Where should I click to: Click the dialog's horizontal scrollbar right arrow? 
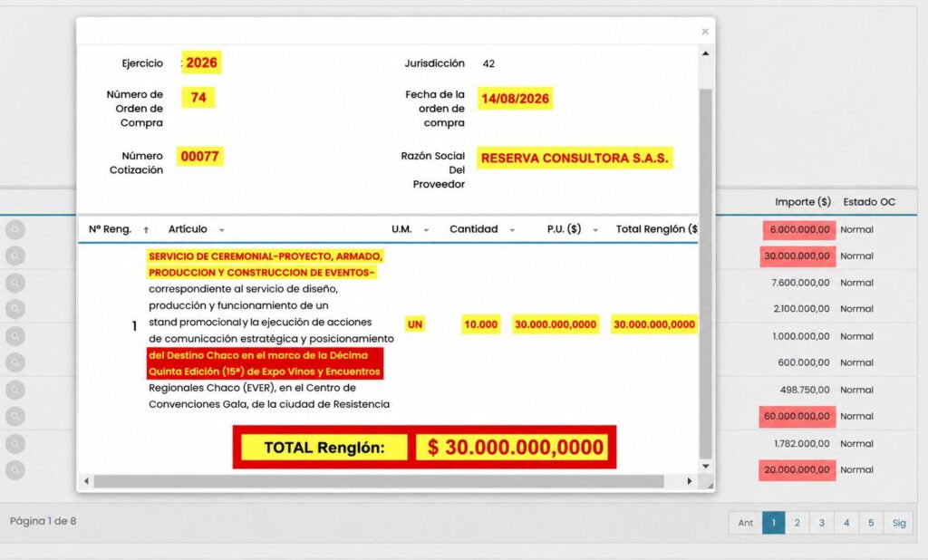click(x=689, y=481)
